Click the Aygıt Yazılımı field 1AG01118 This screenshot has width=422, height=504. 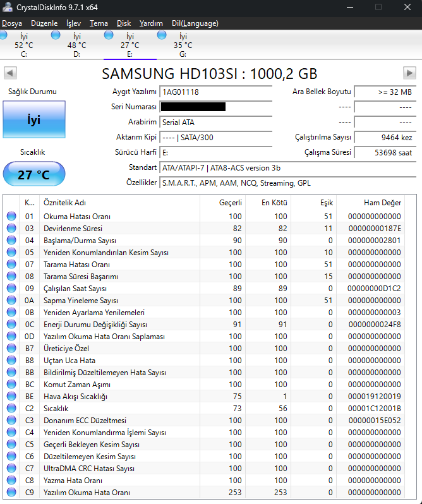(215, 92)
